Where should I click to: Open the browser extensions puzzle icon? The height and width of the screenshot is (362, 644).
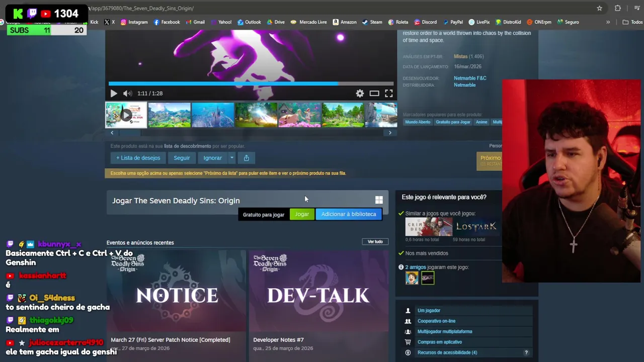(617, 8)
